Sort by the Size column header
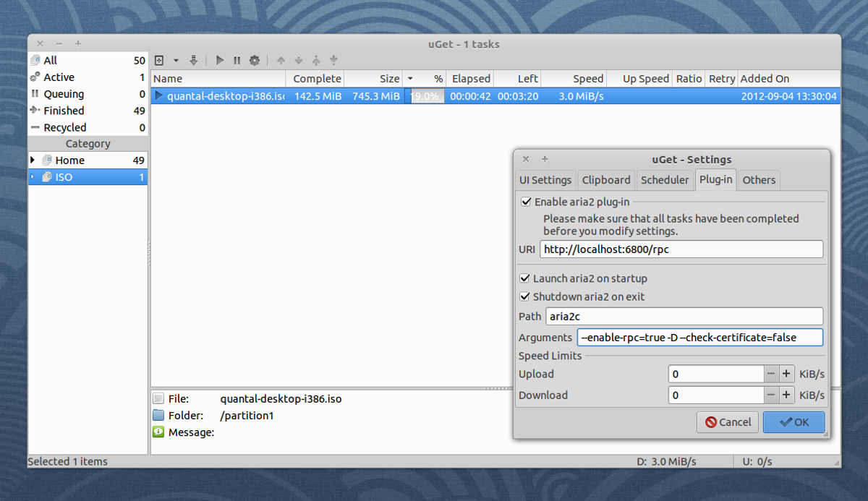This screenshot has height=501, width=868. (x=373, y=79)
